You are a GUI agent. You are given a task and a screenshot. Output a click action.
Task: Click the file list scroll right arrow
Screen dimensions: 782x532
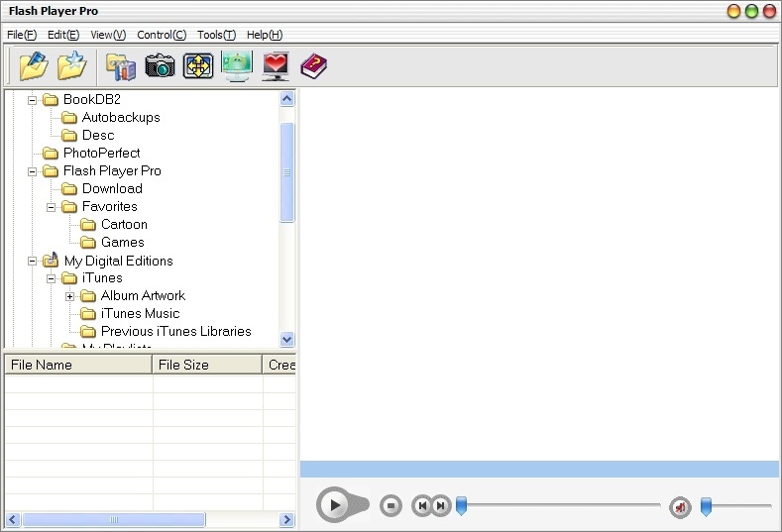(x=286, y=520)
